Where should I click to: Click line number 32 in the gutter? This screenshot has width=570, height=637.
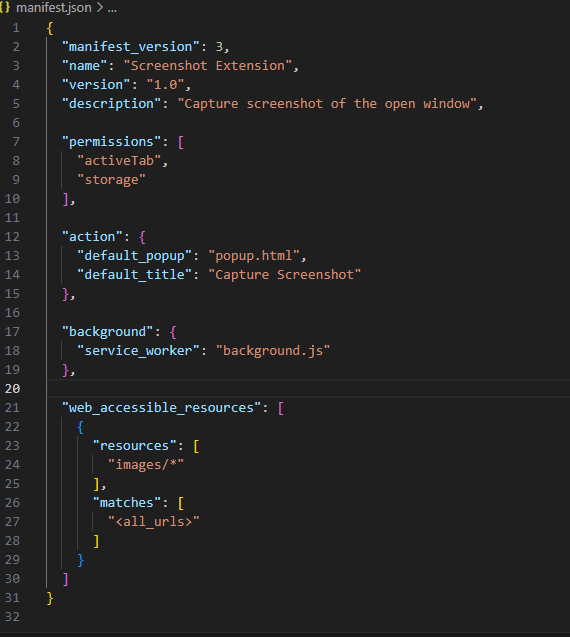[x=12, y=617]
